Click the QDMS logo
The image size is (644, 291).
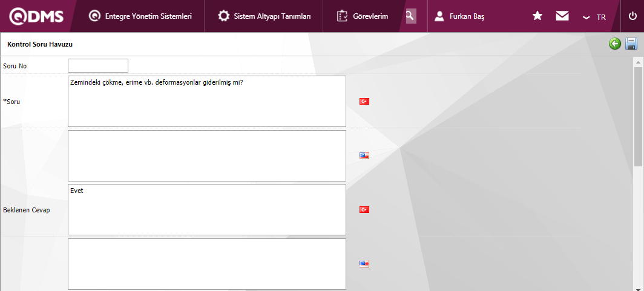pos(36,16)
